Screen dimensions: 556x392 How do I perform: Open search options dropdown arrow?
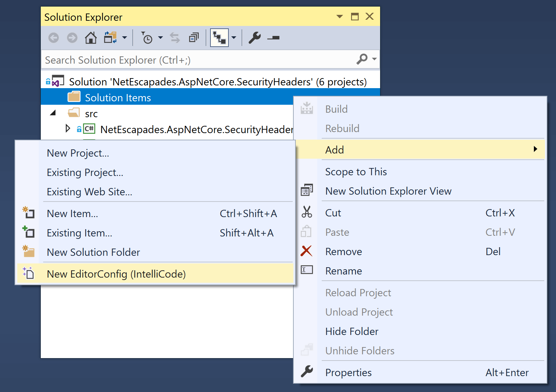coord(374,59)
